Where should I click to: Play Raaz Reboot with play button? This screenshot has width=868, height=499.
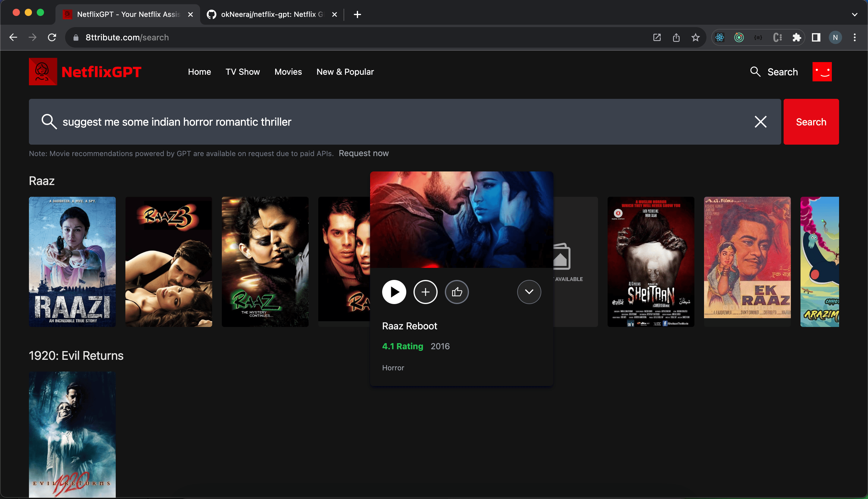tap(394, 292)
